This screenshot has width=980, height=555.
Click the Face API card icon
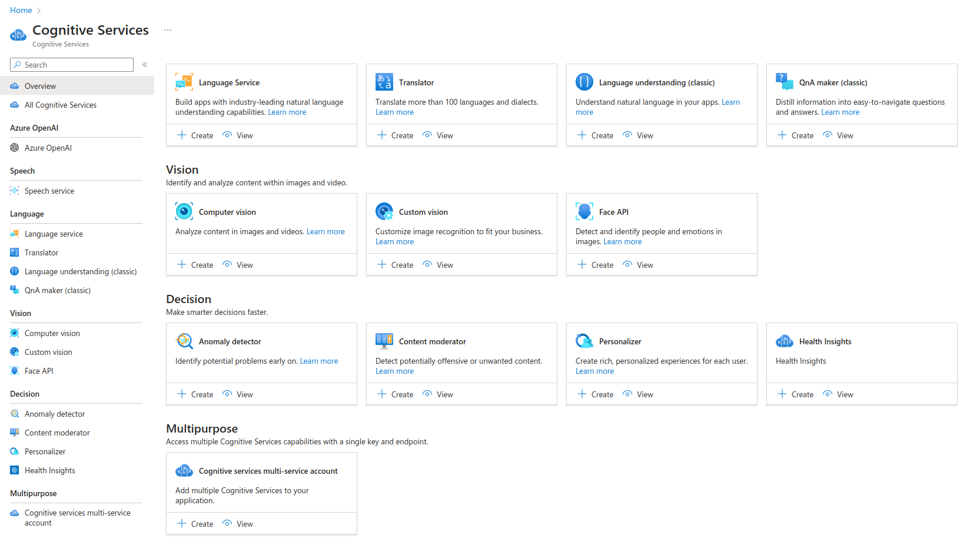(x=584, y=212)
